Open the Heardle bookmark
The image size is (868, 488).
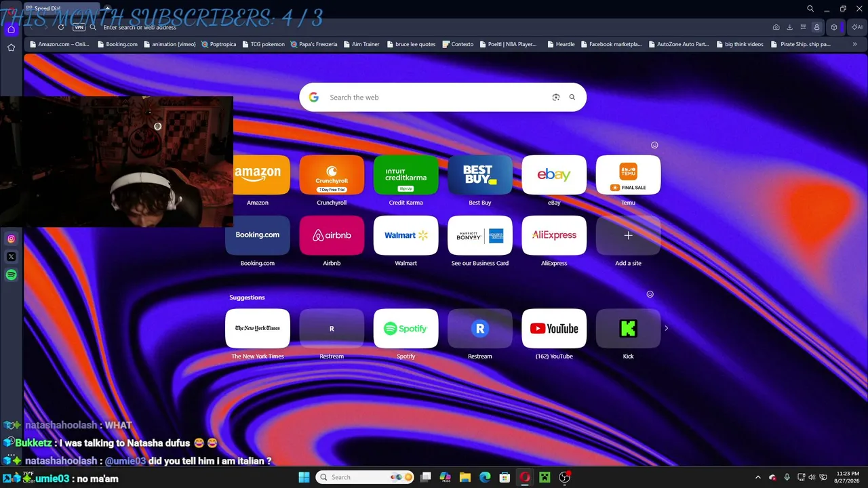click(560, 44)
